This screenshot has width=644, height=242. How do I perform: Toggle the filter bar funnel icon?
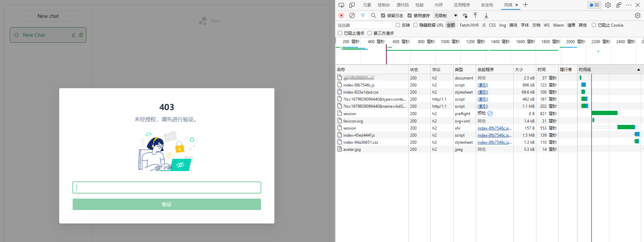pyautogui.click(x=363, y=15)
